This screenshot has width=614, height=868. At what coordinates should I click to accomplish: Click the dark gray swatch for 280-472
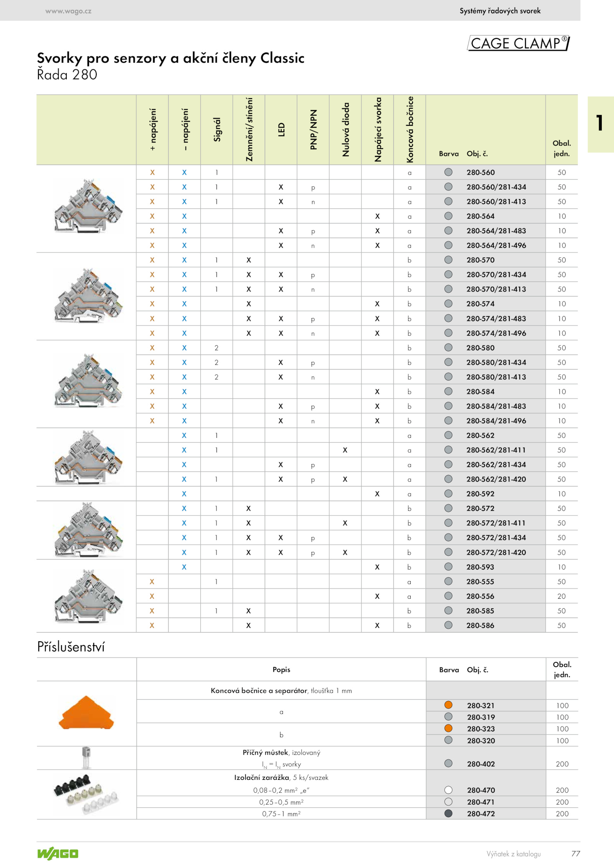[448, 813]
